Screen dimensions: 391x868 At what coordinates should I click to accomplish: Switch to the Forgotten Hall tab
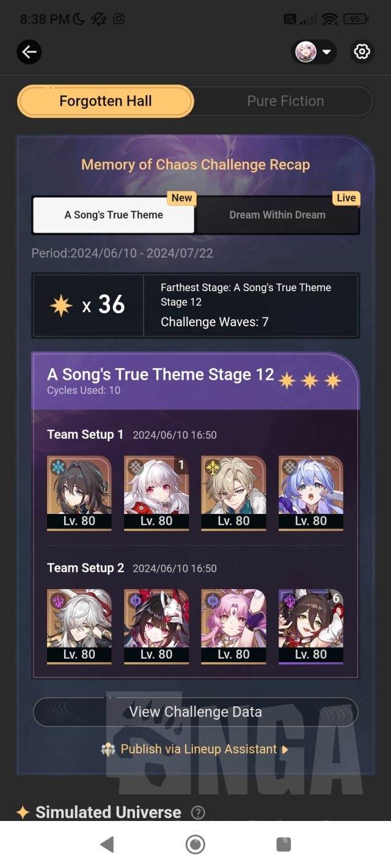coord(106,101)
